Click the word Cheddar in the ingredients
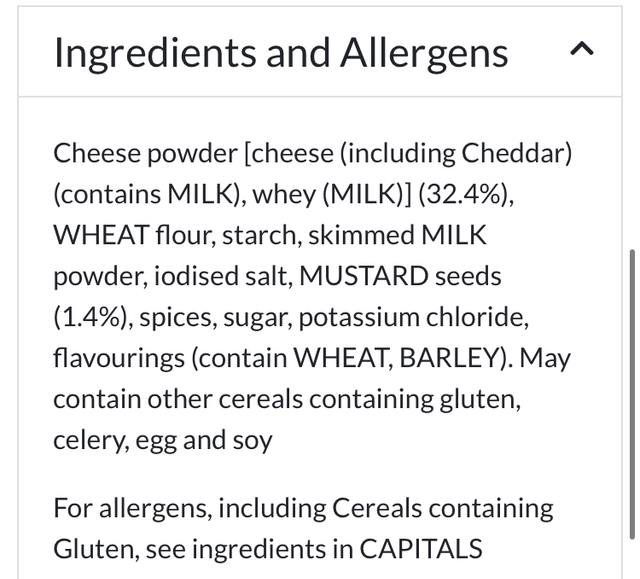This screenshot has width=640, height=579. click(x=514, y=153)
